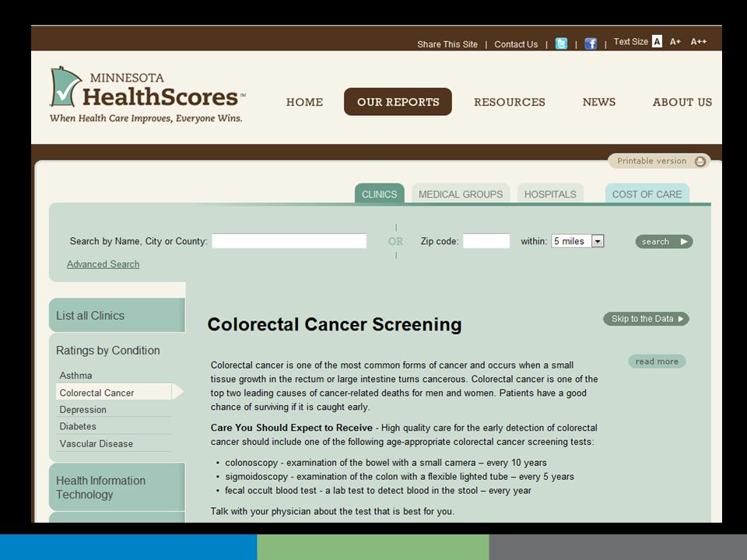Screen dimensions: 747x560
Task: Open the RESOURCES menu
Action: [509, 102]
